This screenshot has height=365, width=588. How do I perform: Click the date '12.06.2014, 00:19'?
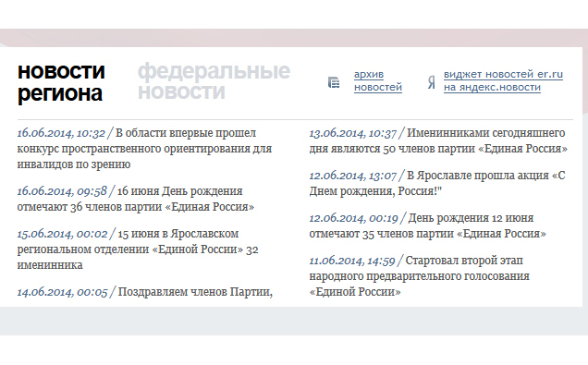pyautogui.click(x=353, y=218)
